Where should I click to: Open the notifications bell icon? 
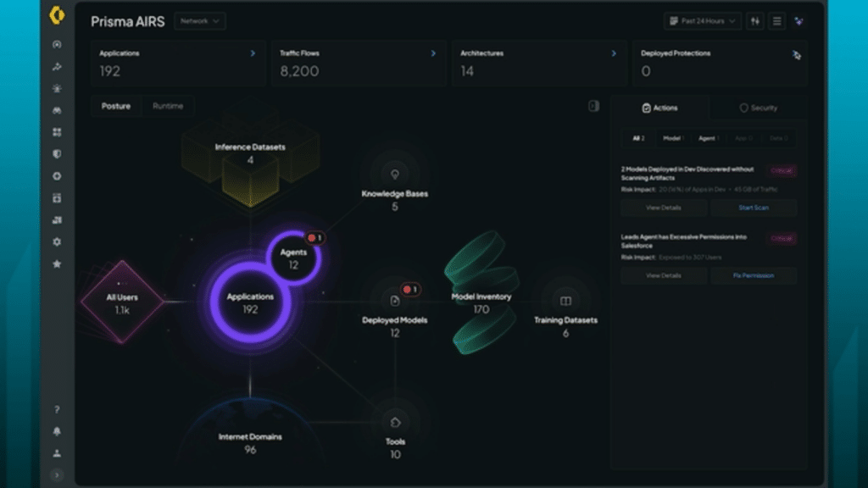click(x=57, y=431)
